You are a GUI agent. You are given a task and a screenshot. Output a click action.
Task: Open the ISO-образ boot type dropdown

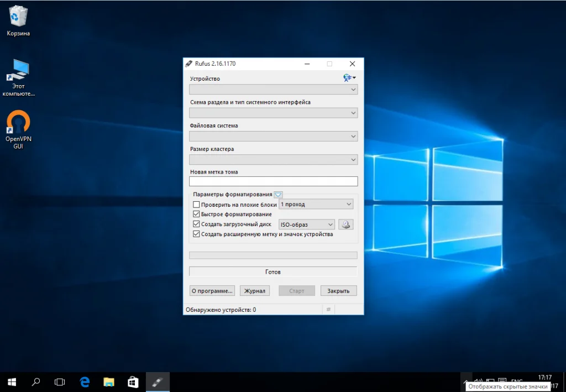(x=307, y=224)
